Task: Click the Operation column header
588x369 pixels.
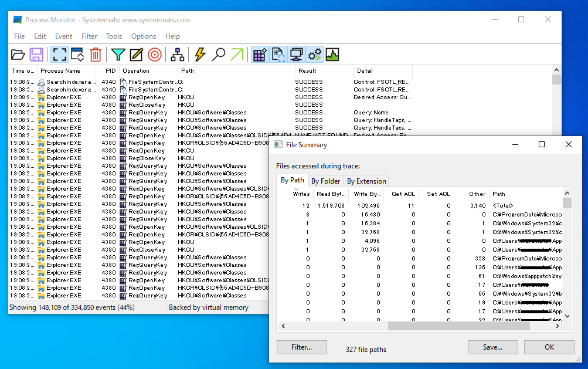Action: (148, 70)
